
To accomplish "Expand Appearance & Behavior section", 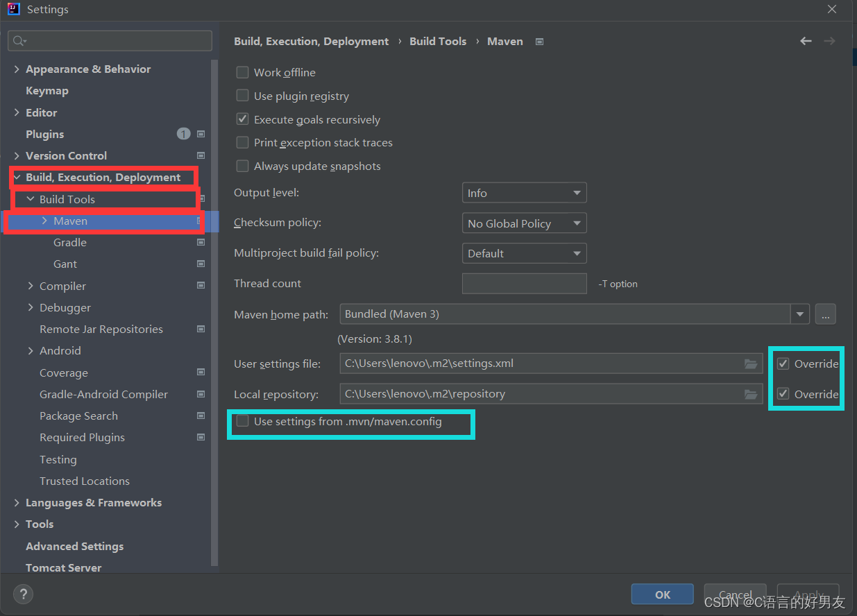I will [x=17, y=69].
